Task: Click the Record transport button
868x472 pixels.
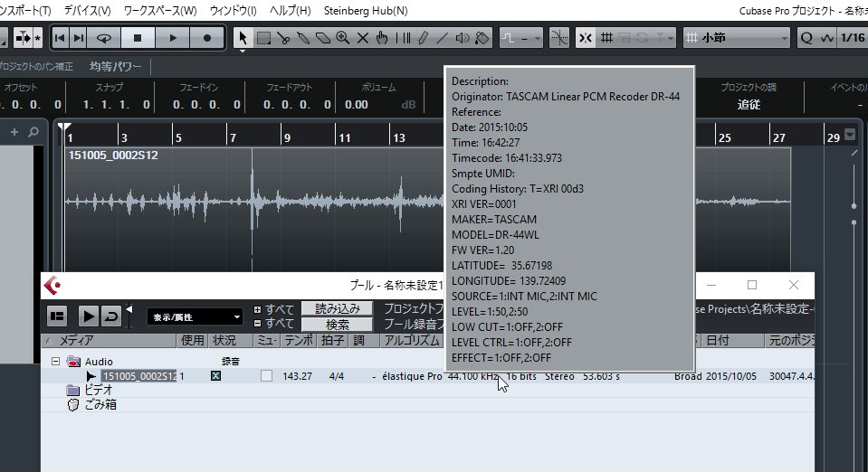Action: [x=207, y=38]
